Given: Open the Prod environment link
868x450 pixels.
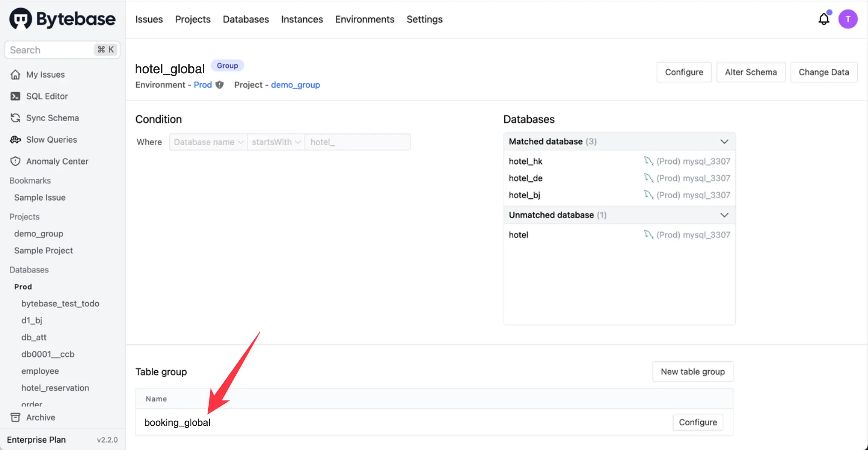Looking at the screenshot, I should click(203, 85).
